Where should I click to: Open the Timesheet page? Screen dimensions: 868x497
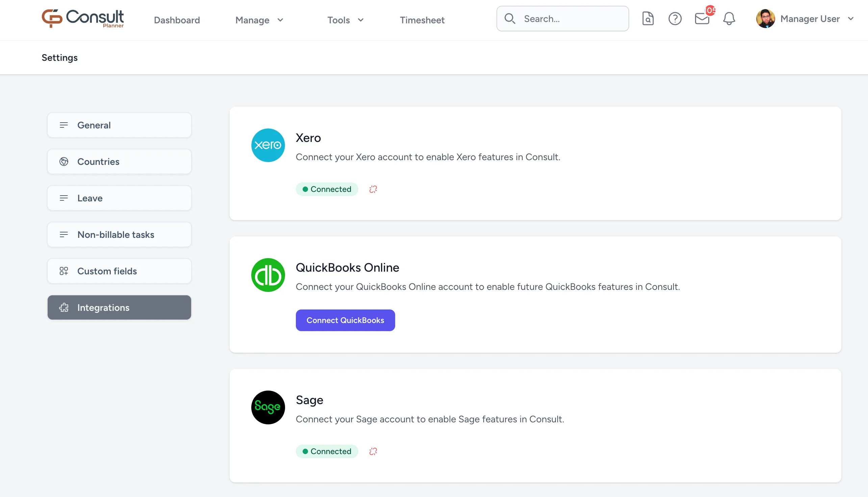pos(422,20)
